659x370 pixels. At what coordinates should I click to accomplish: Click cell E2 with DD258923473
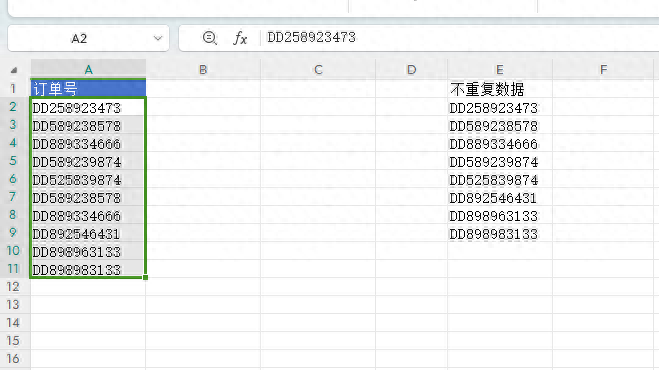coord(500,107)
